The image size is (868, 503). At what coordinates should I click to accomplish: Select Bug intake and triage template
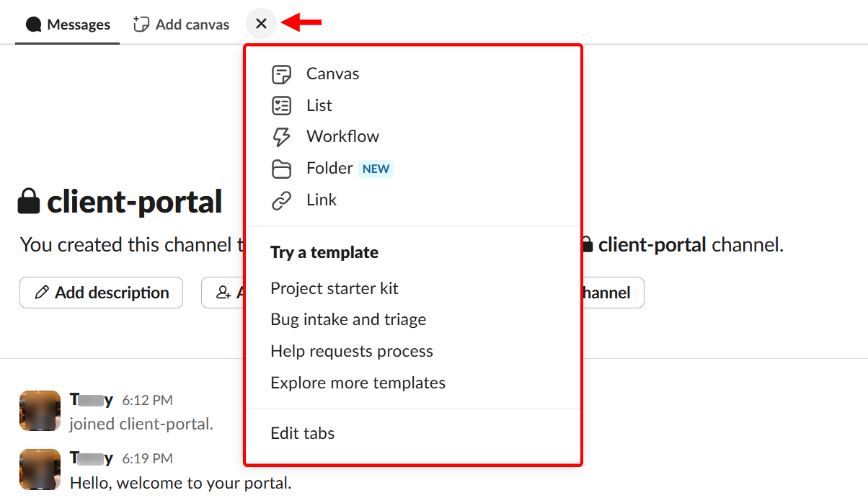click(x=348, y=319)
